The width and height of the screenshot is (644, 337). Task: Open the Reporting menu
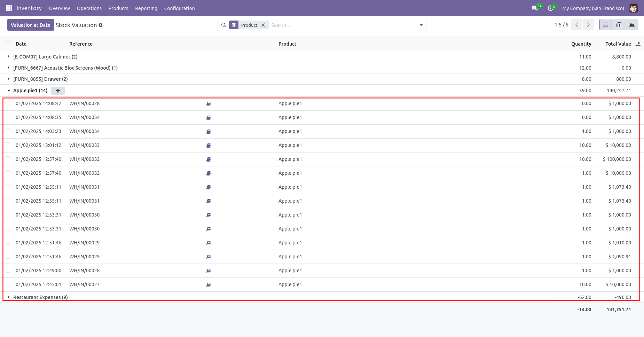point(146,8)
